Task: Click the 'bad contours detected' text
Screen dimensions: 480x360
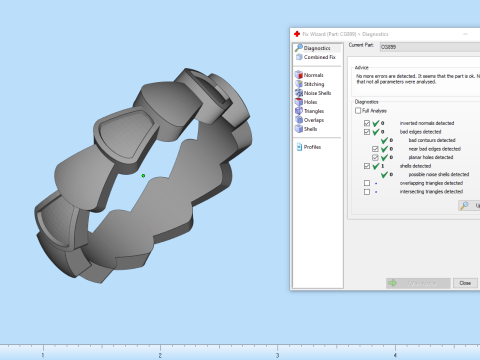Action: click(x=432, y=140)
